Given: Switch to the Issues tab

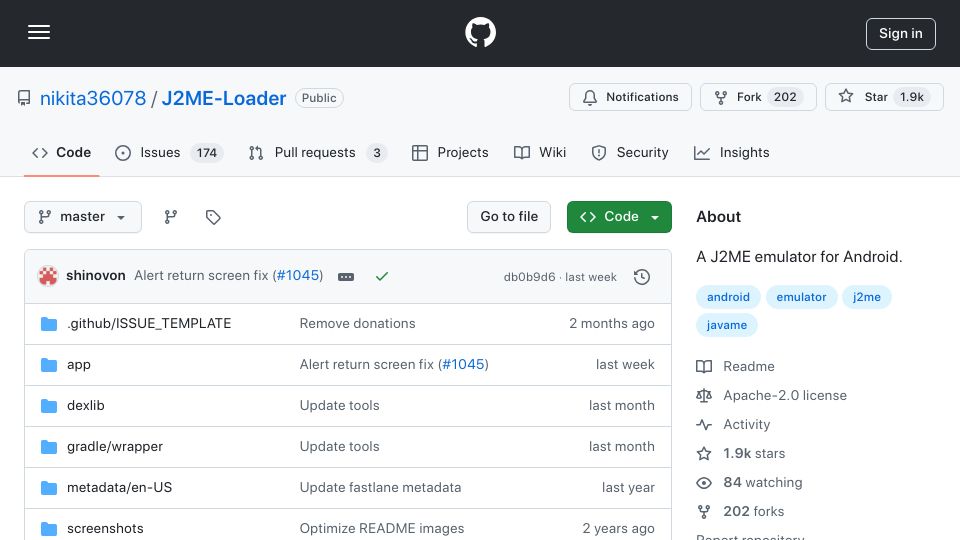Looking at the screenshot, I should click(169, 152).
